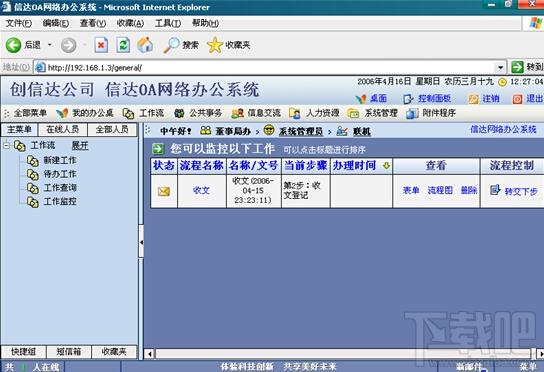This screenshot has width=544, height=372.
Task: Sort by 流程名称 column header
Action: point(202,166)
